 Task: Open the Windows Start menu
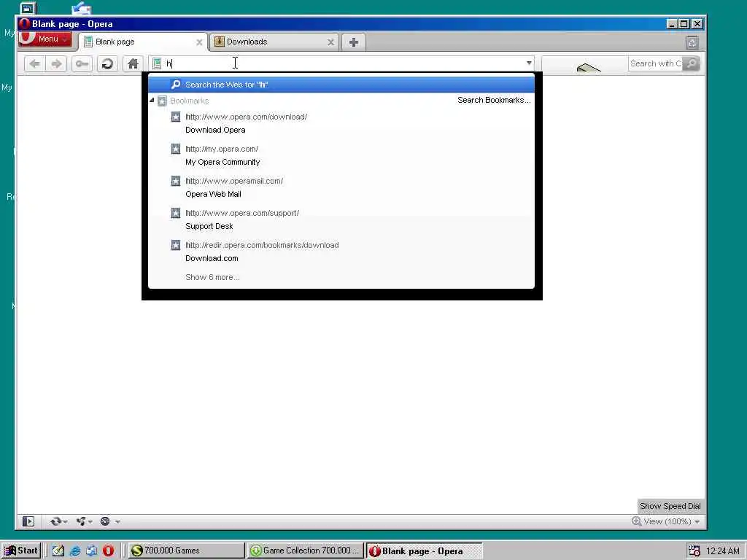pos(21,551)
